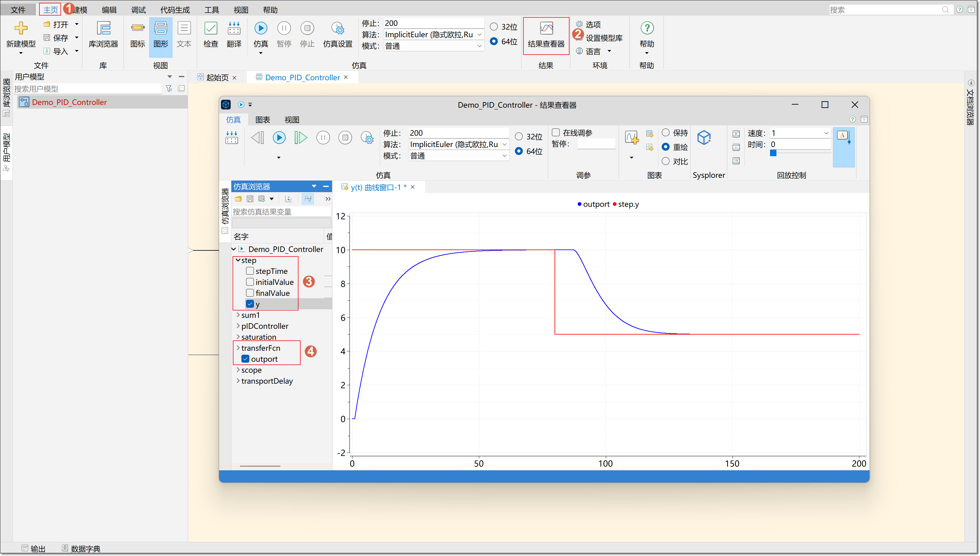Click 设置模型库 in environment group
This screenshot has width=980, height=556.
604,38
